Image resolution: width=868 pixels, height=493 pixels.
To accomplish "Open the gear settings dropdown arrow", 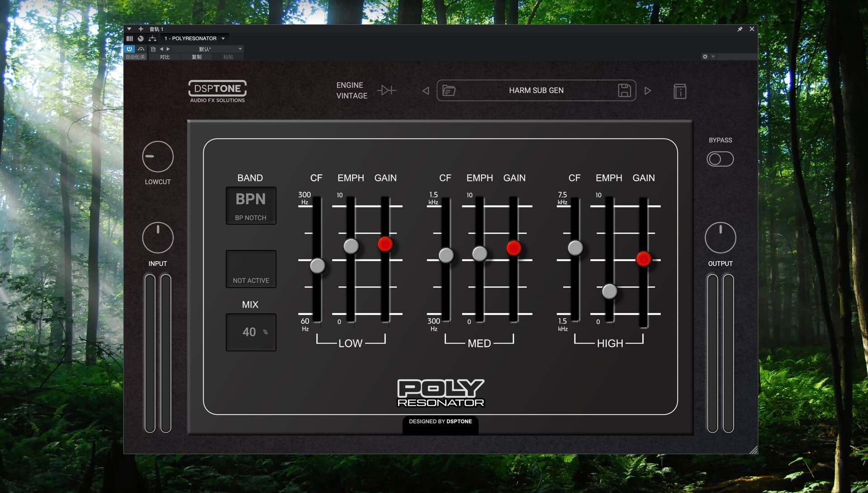I will coord(713,56).
